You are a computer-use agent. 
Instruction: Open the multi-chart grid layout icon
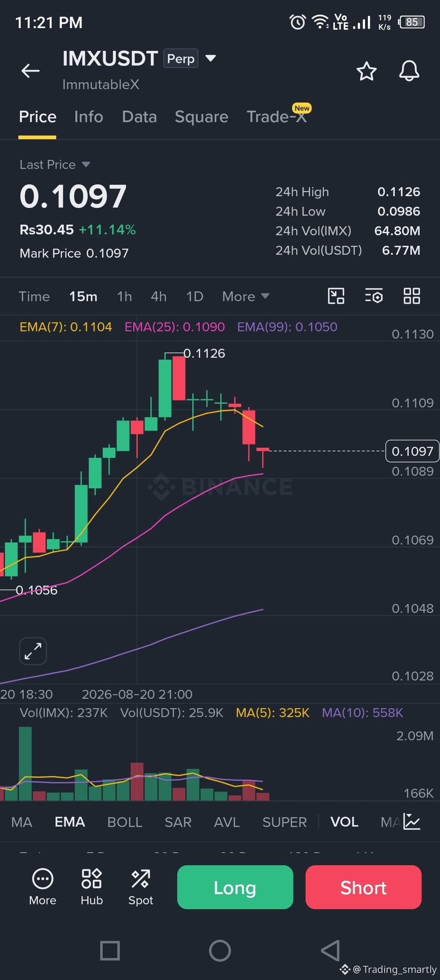tap(411, 296)
